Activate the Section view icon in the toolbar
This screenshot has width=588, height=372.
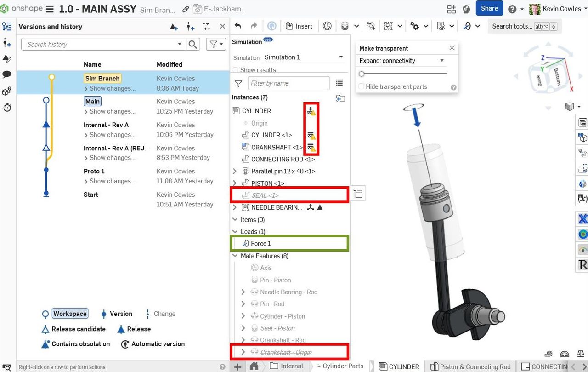[x=327, y=26]
